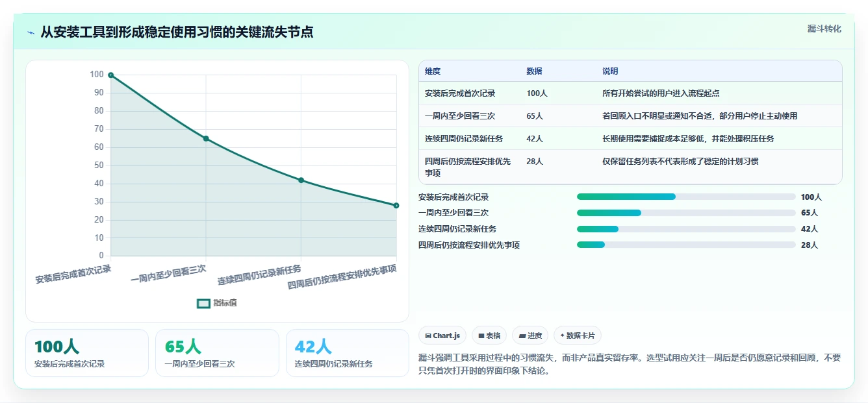Click table cell 安装后完成首次记录
Image resolution: width=868 pixels, height=403 pixels.
coord(460,93)
